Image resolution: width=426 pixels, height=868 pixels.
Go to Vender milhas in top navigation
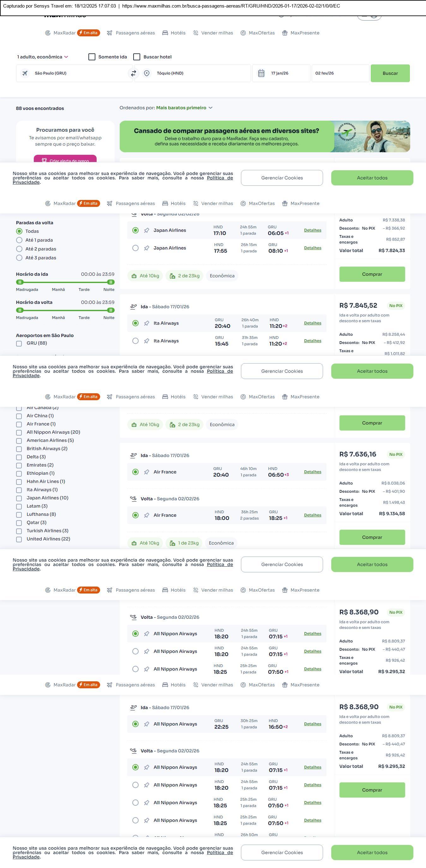click(x=213, y=33)
